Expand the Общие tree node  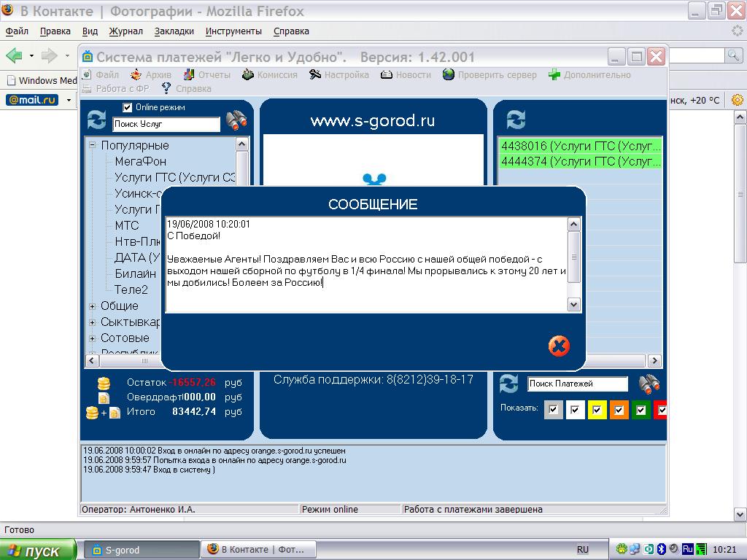93,306
